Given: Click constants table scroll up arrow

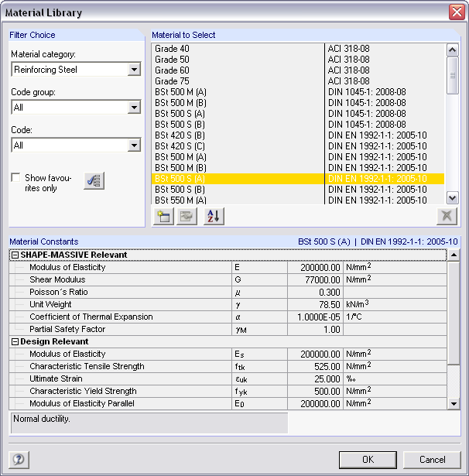Looking at the screenshot, I should point(454,255).
